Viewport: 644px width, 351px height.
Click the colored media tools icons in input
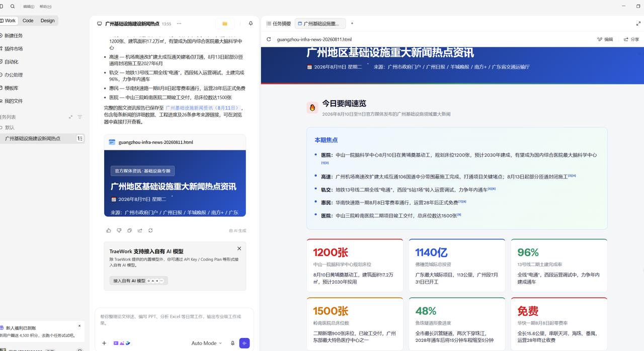click(x=122, y=343)
